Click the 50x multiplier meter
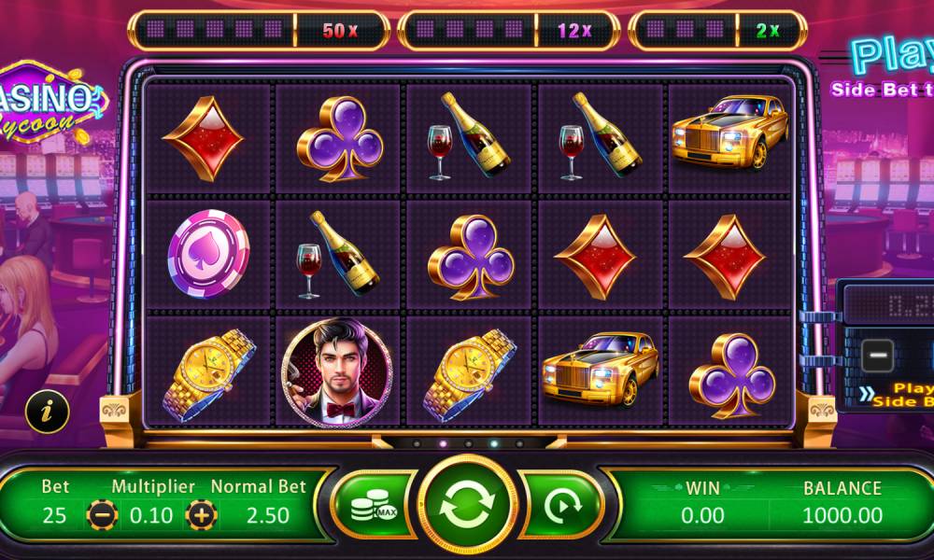 point(259,30)
